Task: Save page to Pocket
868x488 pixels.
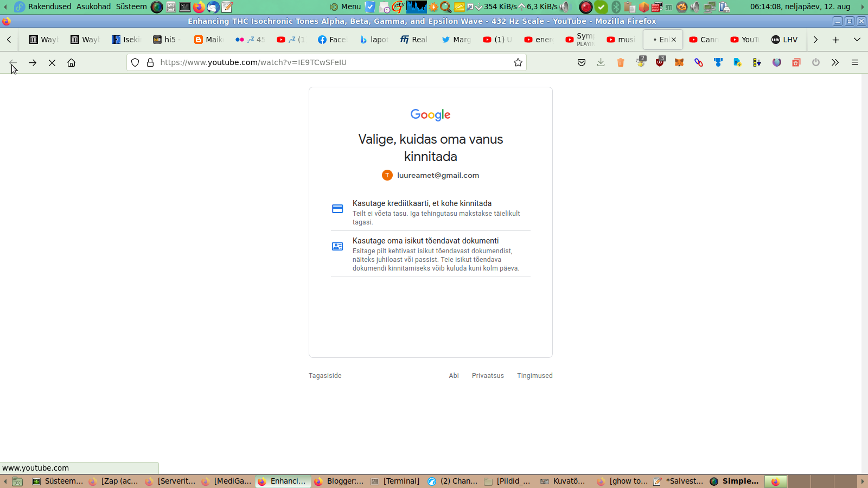Action: click(x=582, y=62)
